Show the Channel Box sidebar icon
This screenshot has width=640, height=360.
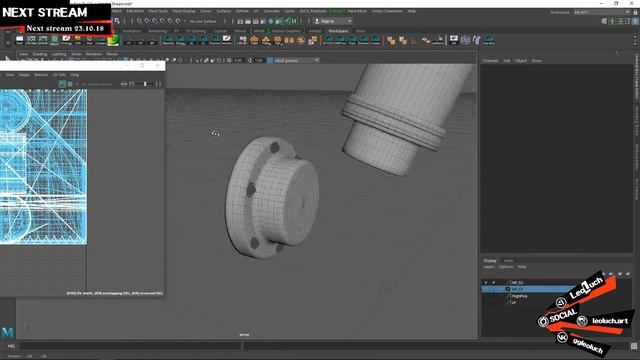click(x=636, y=21)
